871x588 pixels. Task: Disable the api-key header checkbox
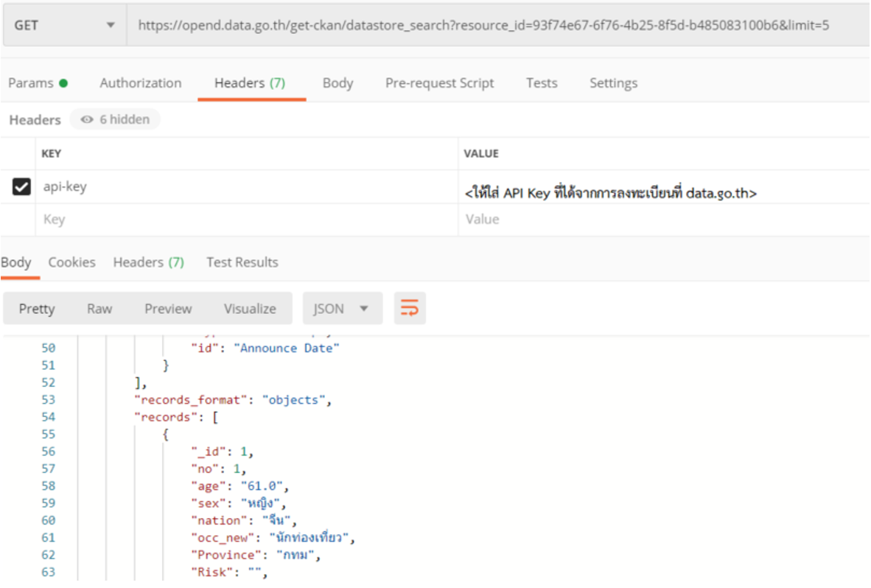coord(22,186)
